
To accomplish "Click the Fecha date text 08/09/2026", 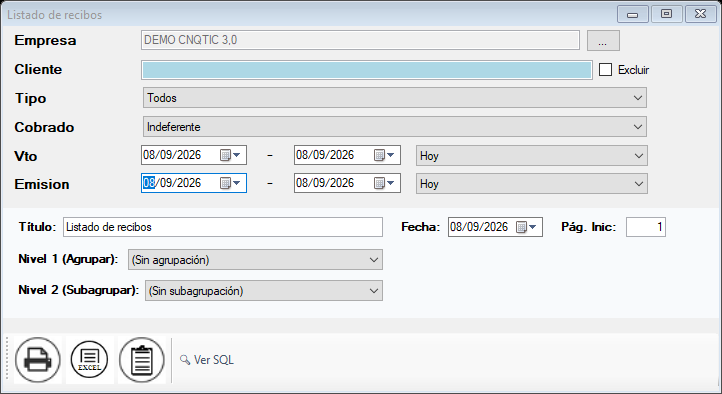I will 479,227.
